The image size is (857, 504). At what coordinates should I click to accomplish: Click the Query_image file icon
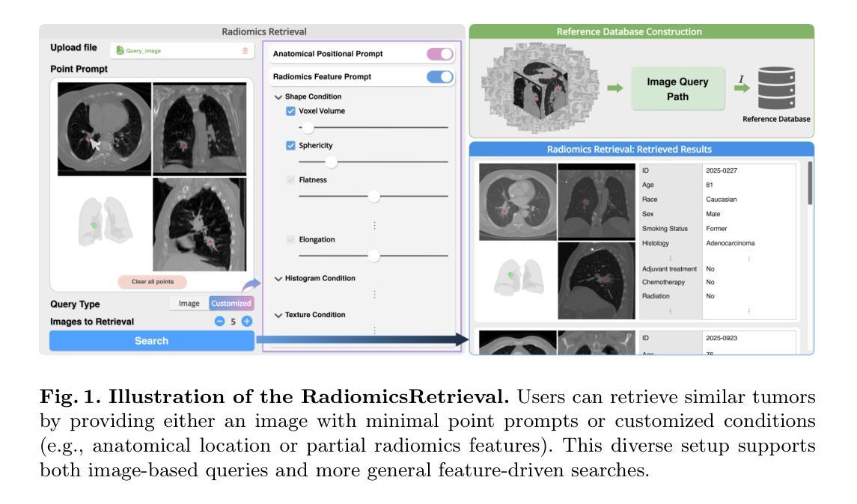[x=120, y=50]
